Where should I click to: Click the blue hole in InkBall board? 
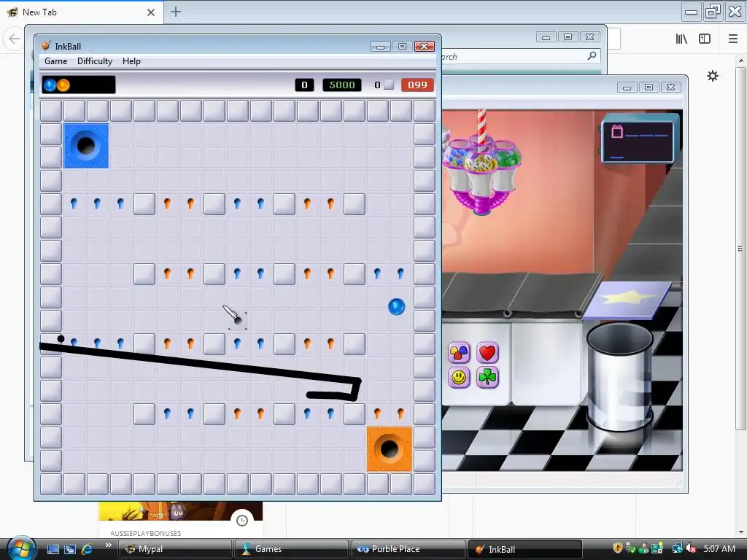point(86,146)
